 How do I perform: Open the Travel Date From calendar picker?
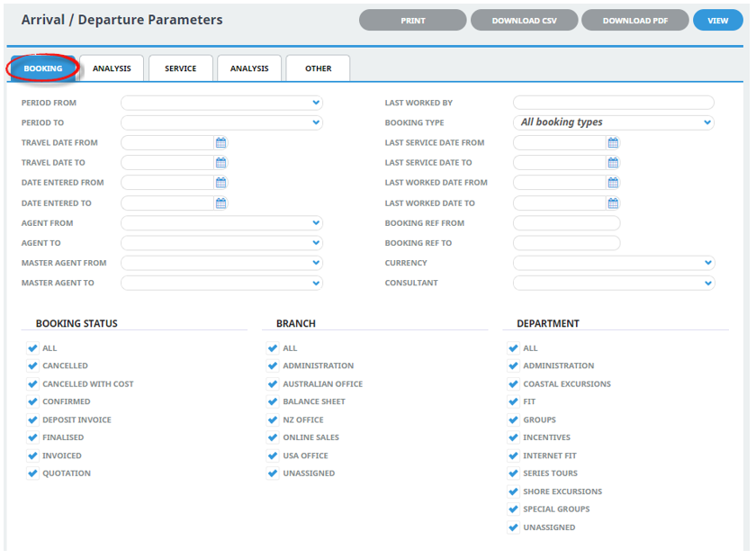click(x=220, y=143)
